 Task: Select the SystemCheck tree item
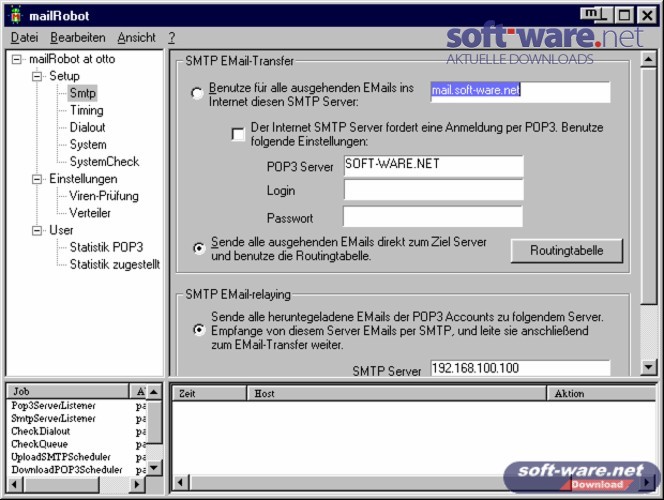[x=104, y=162]
